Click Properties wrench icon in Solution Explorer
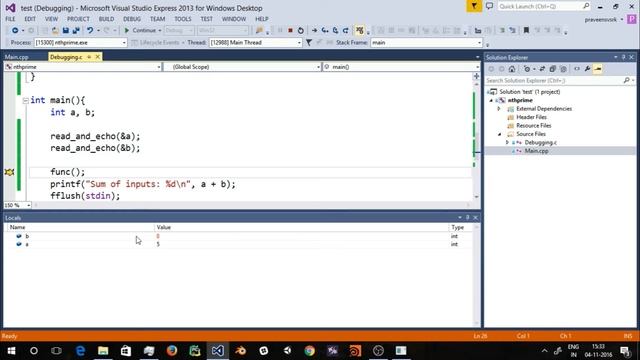The width and height of the screenshot is (640, 360). pyautogui.click(x=587, y=69)
